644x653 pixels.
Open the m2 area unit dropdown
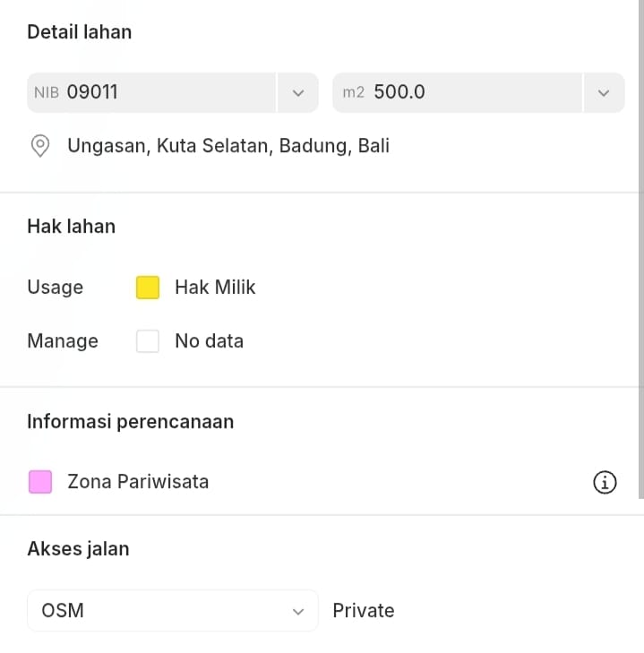(604, 92)
